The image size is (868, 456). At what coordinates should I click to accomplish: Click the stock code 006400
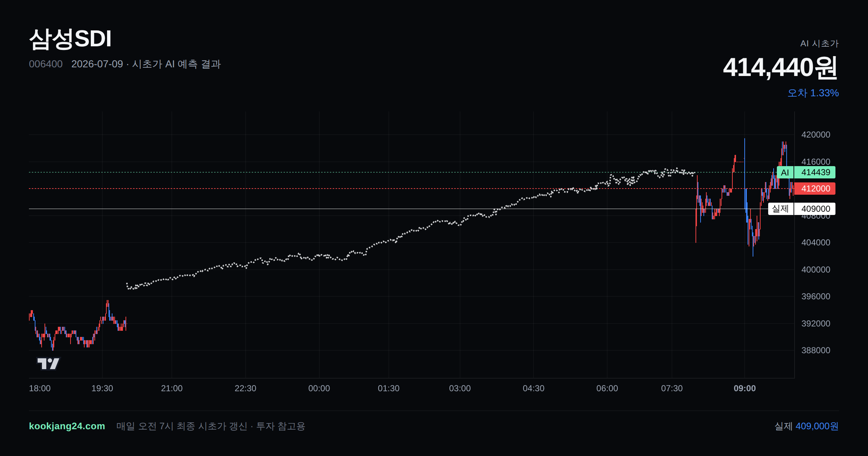pos(46,64)
